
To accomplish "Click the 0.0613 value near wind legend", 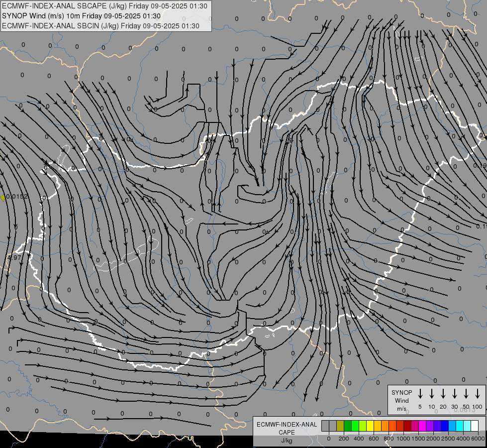I will point(465,410).
